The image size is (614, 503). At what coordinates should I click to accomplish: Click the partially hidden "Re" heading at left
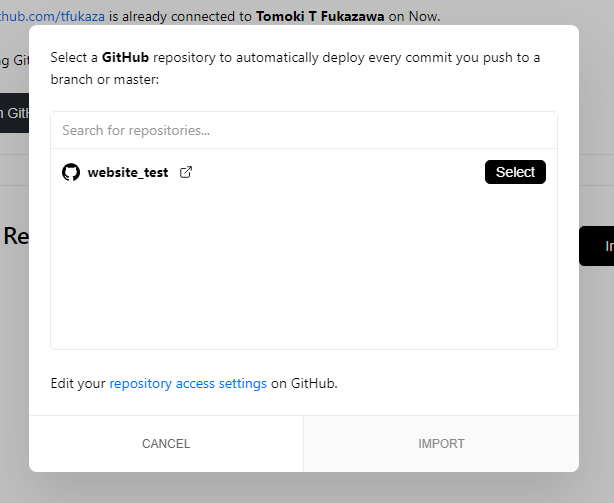click(x=15, y=237)
